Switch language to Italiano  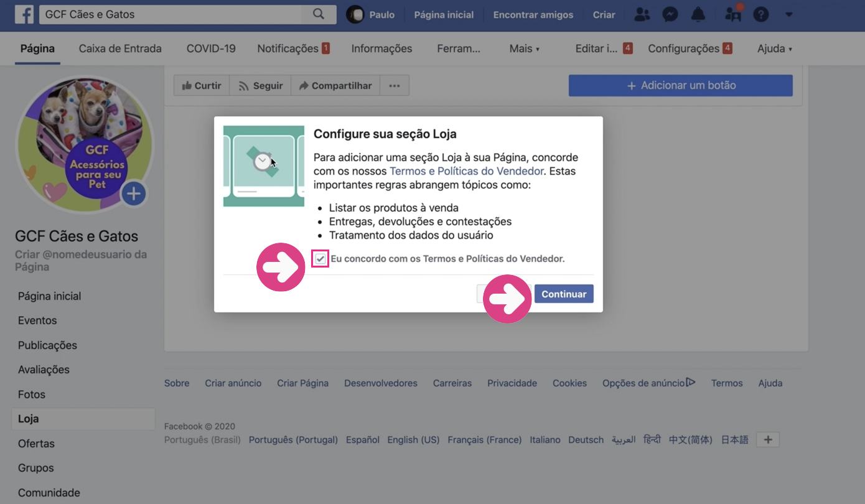(x=545, y=440)
